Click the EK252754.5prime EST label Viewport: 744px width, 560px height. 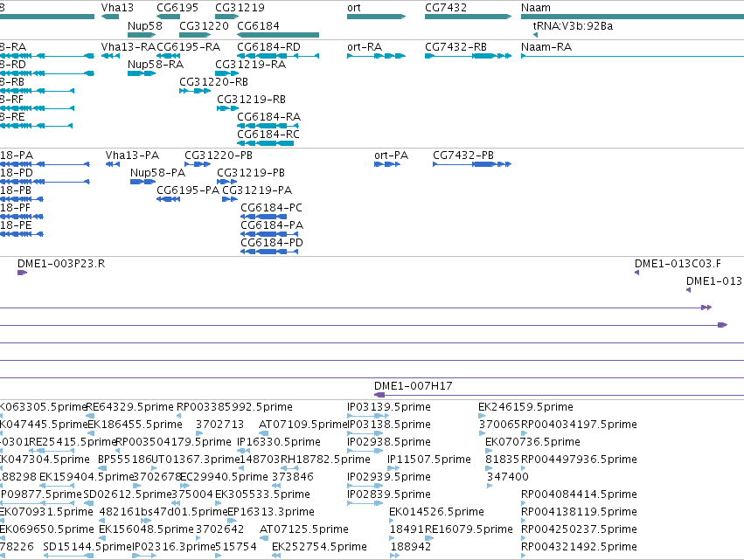(319, 548)
